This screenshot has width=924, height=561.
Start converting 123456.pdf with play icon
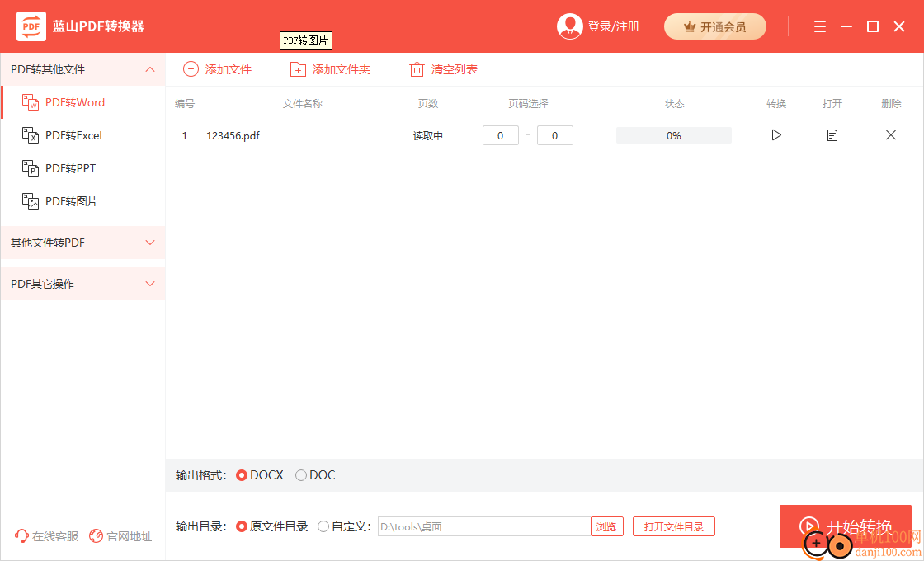(776, 135)
